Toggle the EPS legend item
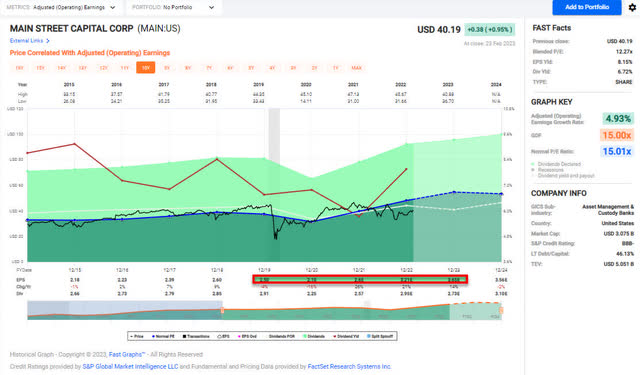Screen dimensions: 640x375 coord(224,336)
